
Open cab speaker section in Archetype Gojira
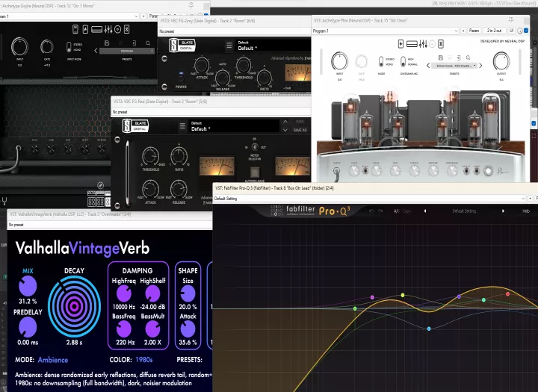pos(118,29)
